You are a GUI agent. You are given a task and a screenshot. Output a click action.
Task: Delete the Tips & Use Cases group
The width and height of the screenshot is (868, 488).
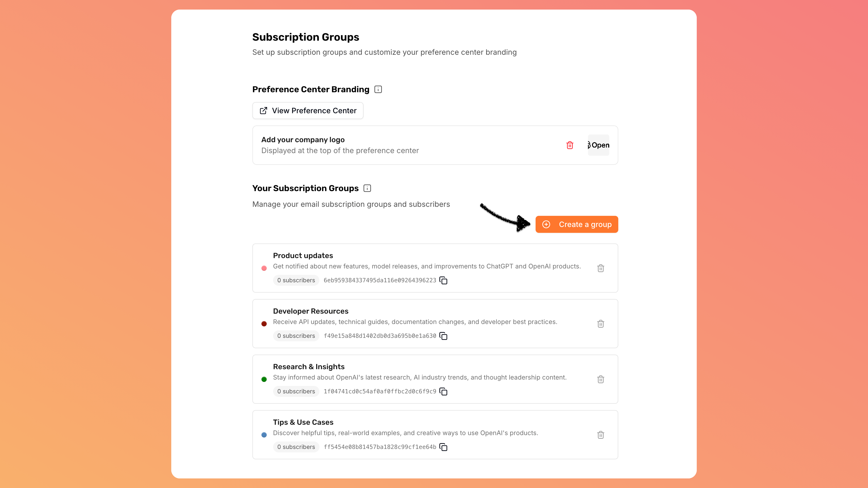(601, 435)
